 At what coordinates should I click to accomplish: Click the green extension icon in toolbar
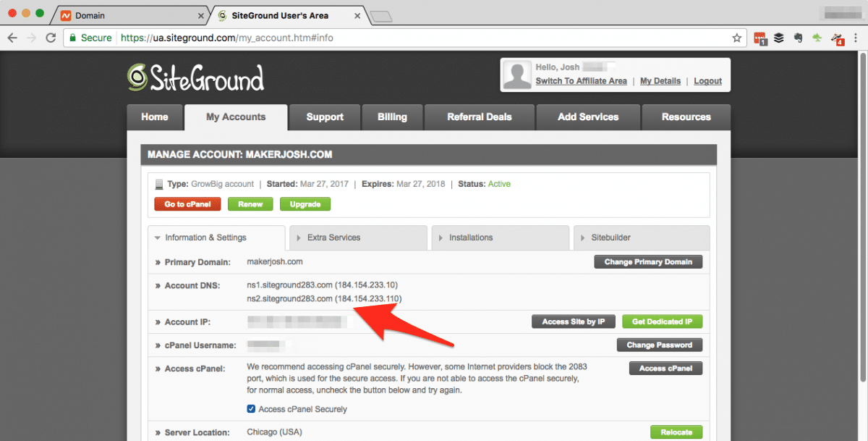pyautogui.click(x=817, y=38)
